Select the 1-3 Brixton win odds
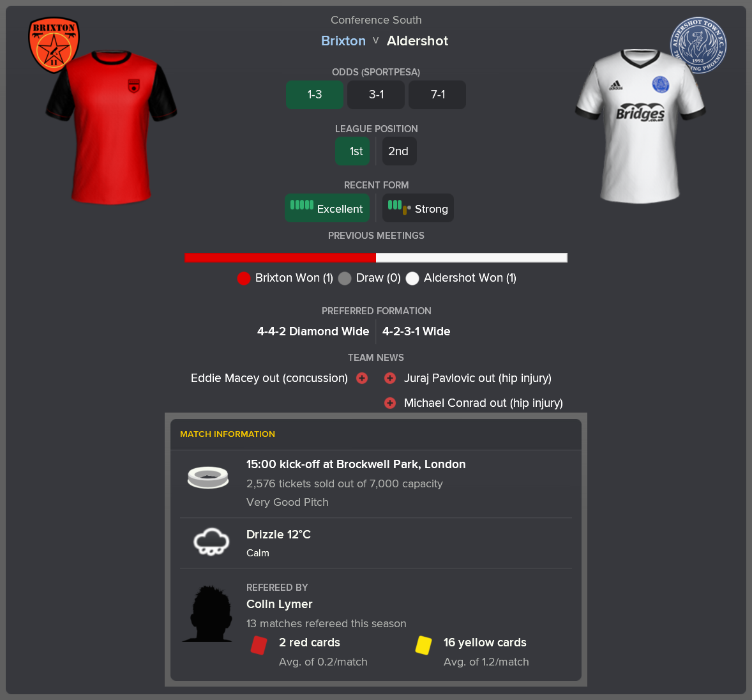 point(315,95)
